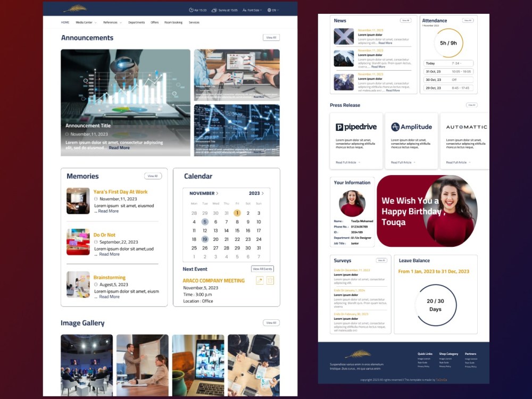Click View All for Image Gallery
The width and height of the screenshot is (532, 399).
(x=271, y=323)
